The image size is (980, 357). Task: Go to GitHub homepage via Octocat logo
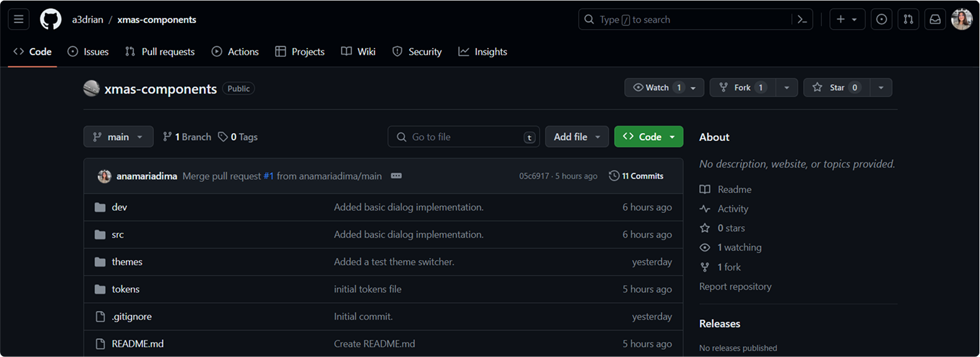point(51,20)
